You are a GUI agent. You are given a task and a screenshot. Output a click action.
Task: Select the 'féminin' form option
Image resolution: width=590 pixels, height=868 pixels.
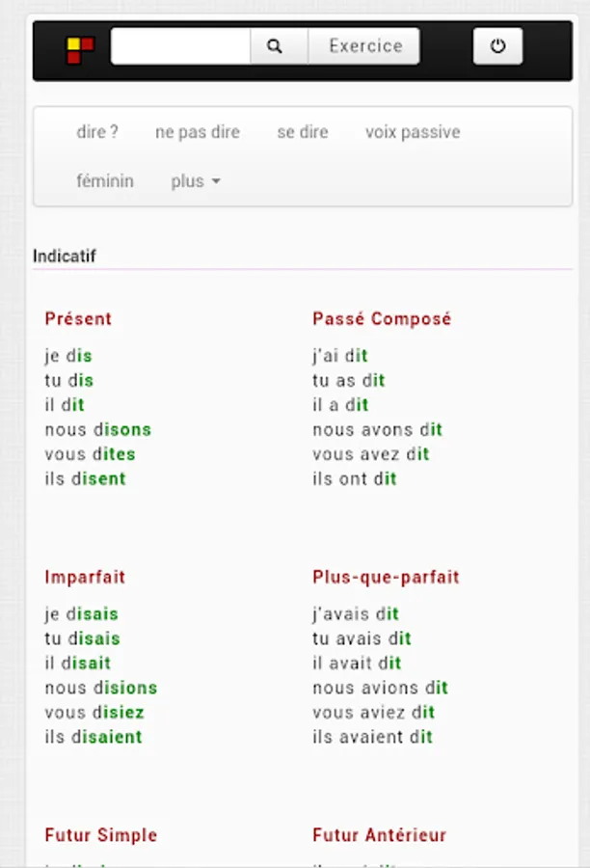[x=105, y=181]
